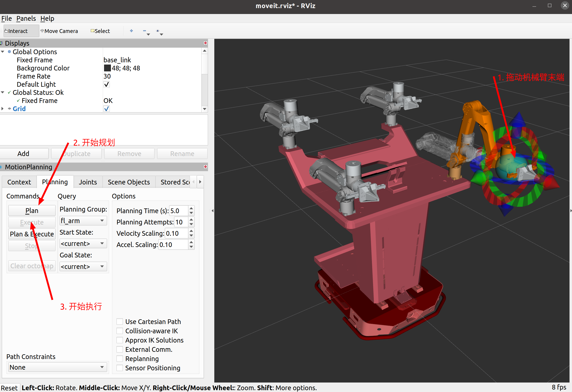The height and width of the screenshot is (392, 572).
Task: Toggle the Default Light checkbox
Action: point(107,84)
